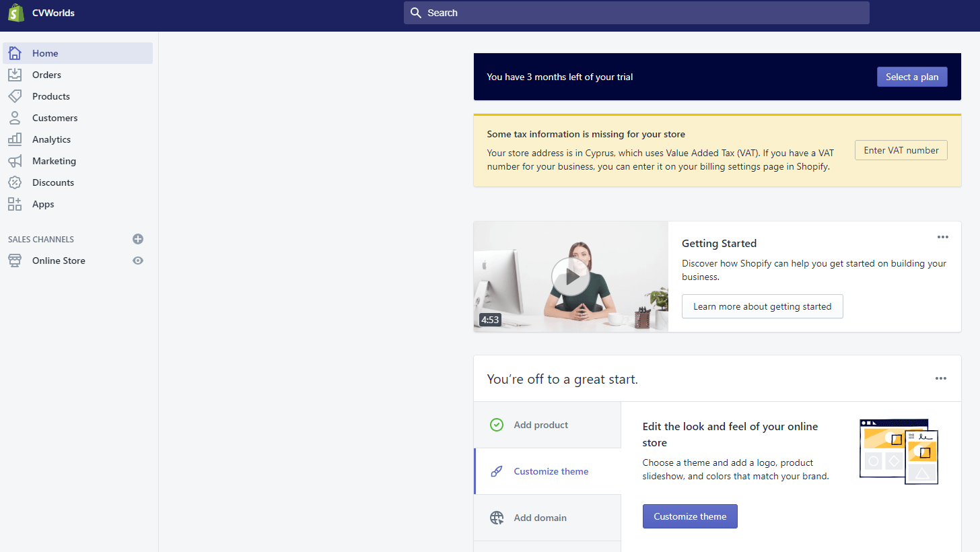Focus the Search input field
This screenshot has width=980, height=552.
(x=637, y=13)
